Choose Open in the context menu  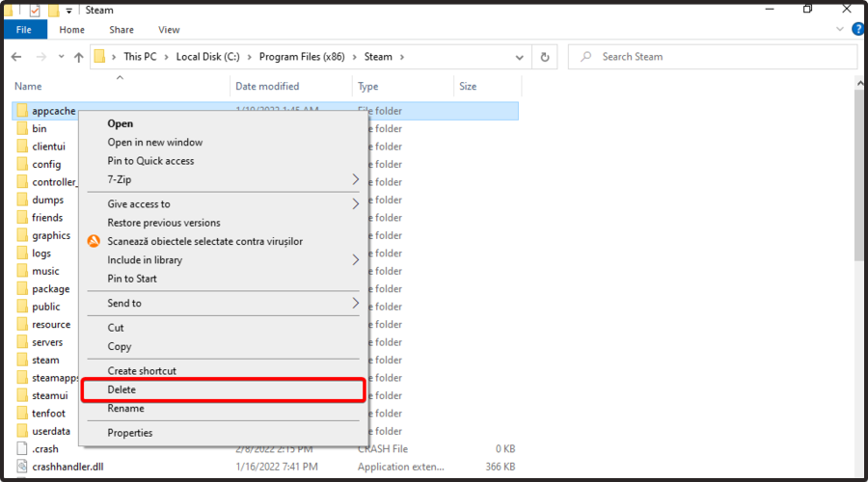[x=224, y=124]
